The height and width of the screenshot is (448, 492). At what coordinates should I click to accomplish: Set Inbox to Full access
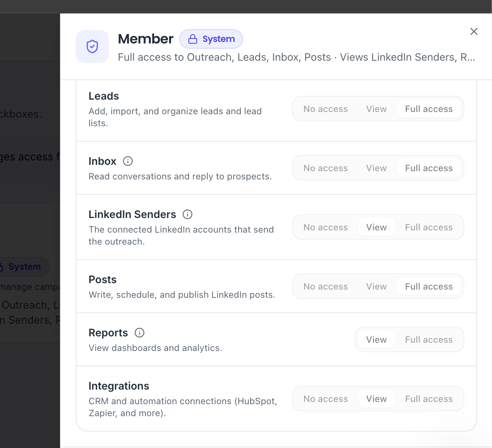[429, 168]
